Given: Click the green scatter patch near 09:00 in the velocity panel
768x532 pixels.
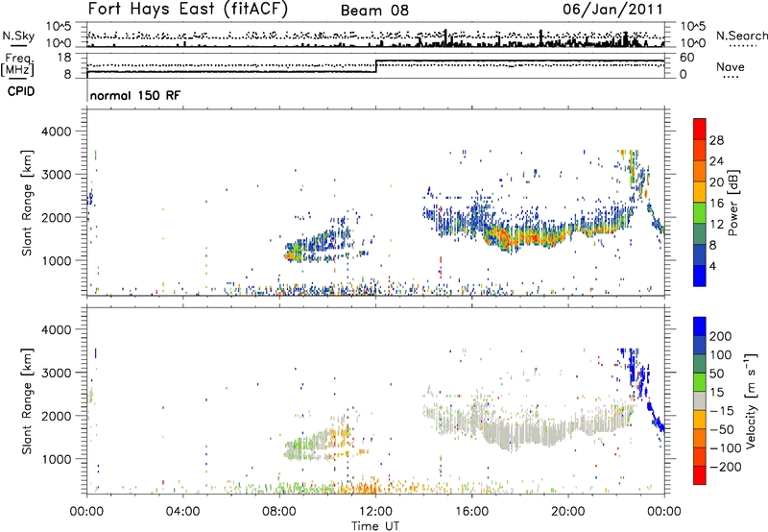Looking at the screenshot, I should tap(297, 447).
